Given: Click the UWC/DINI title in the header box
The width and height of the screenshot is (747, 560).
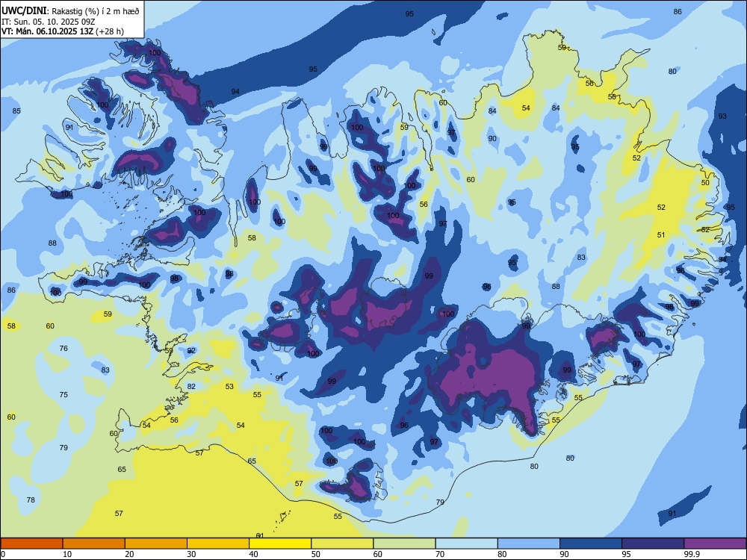Looking at the screenshot, I should click(x=24, y=11).
